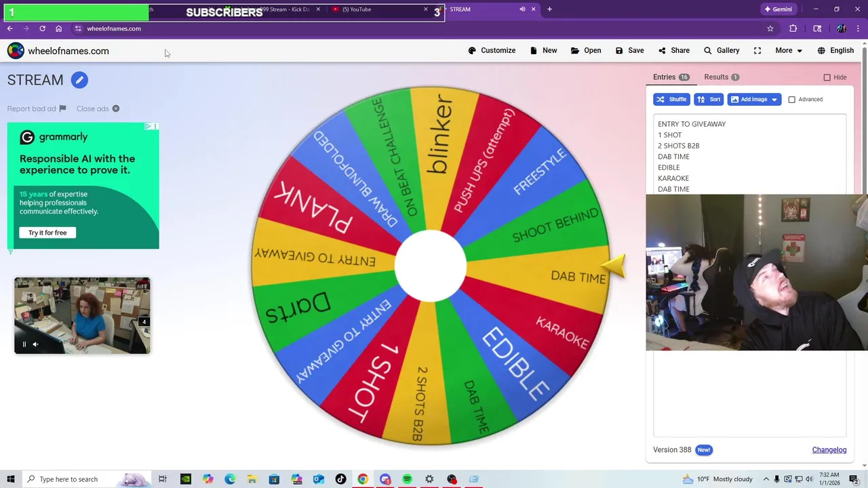Save the current wheel

[629, 50]
